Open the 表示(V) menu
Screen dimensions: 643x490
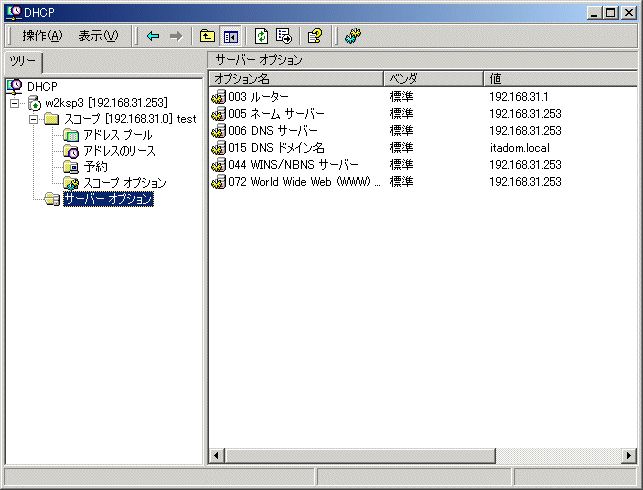tap(98, 36)
